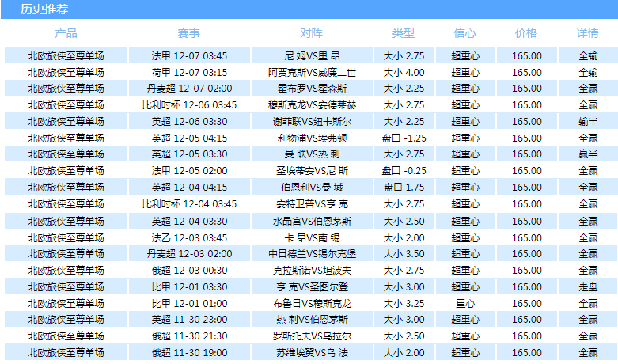This screenshot has height=364, width=618.
Task: Select match cell 比甲 12-01 01:00
Action: pyautogui.click(x=189, y=303)
